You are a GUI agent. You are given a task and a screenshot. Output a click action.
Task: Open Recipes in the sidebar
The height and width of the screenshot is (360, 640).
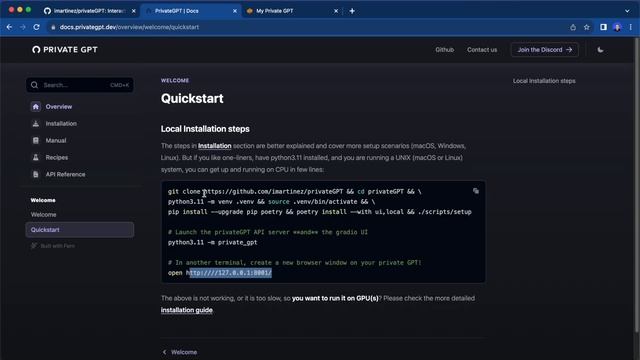(x=57, y=158)
